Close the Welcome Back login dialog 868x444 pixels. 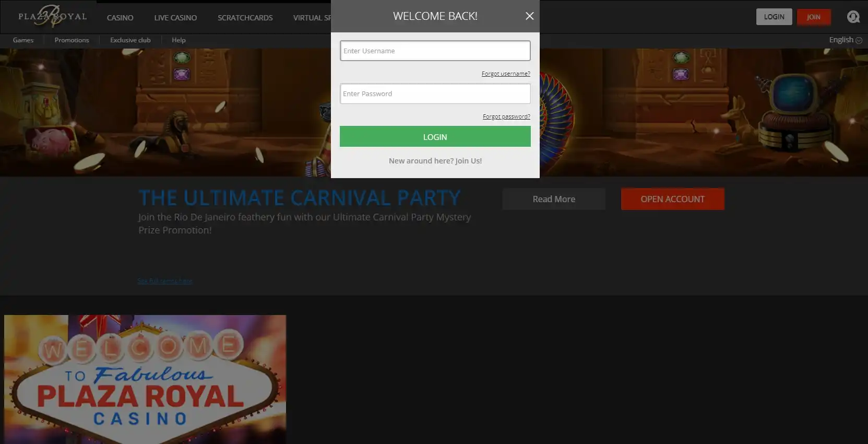click(529, 16)
